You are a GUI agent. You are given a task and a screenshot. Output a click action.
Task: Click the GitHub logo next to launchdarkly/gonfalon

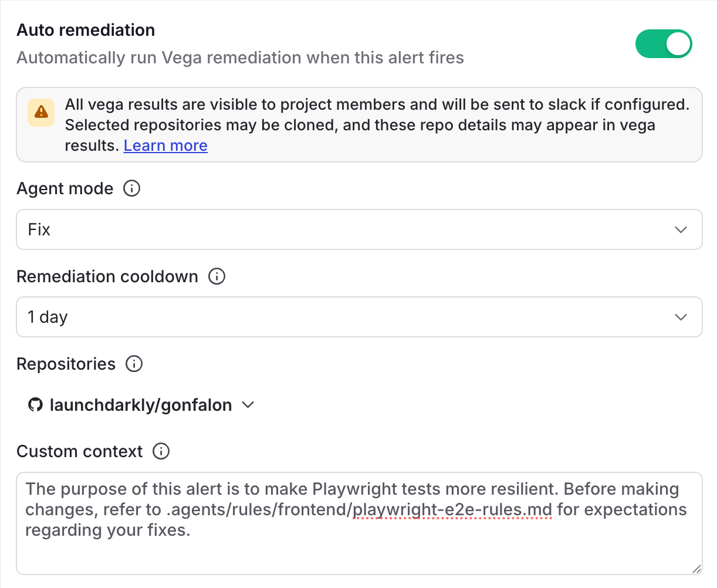[x=35, y=404]
